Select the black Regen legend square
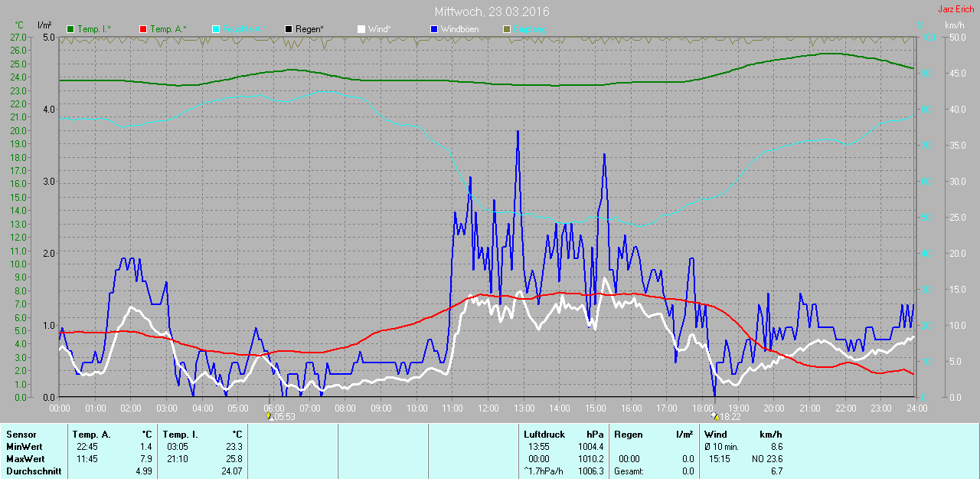980x479 pixels. [289, 29]
